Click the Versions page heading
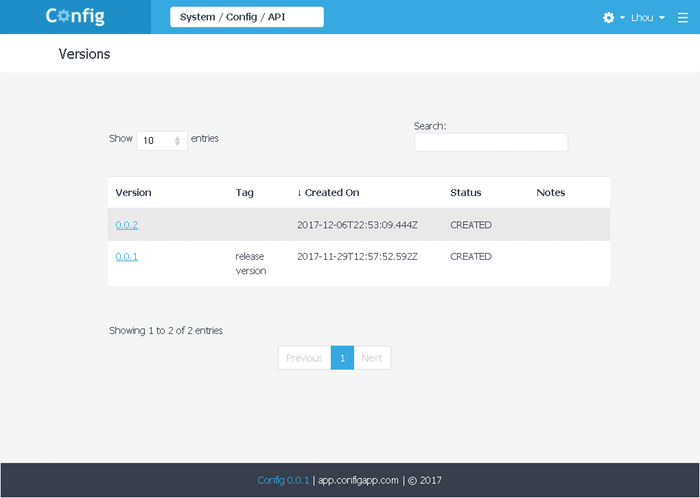 (x=84, y=54)
